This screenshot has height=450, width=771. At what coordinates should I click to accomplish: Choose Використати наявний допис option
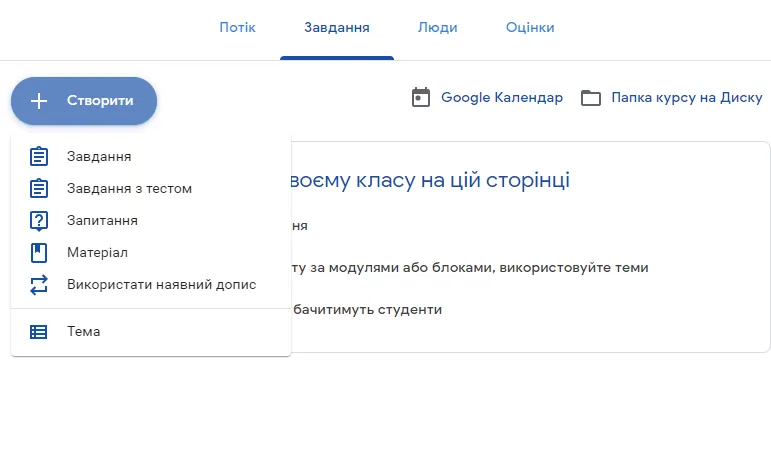(161, 285)
